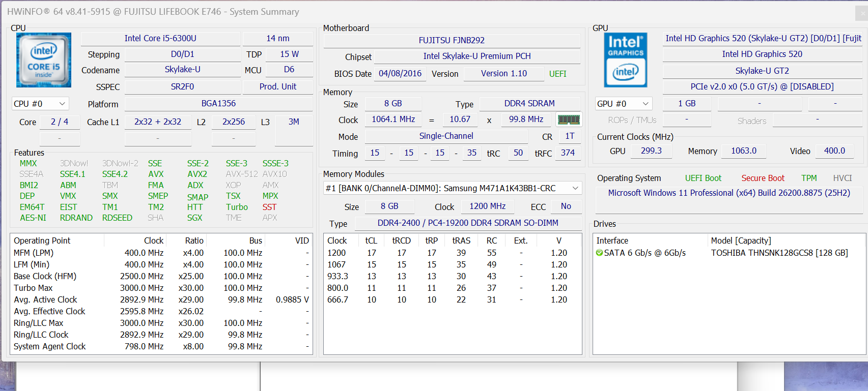868x391 pixels.
Task: Click the green memory module icon
Action: tap(569, 119)
